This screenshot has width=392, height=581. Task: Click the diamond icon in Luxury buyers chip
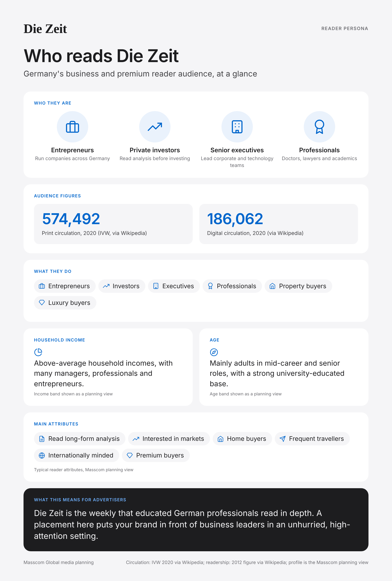point(42,303)
